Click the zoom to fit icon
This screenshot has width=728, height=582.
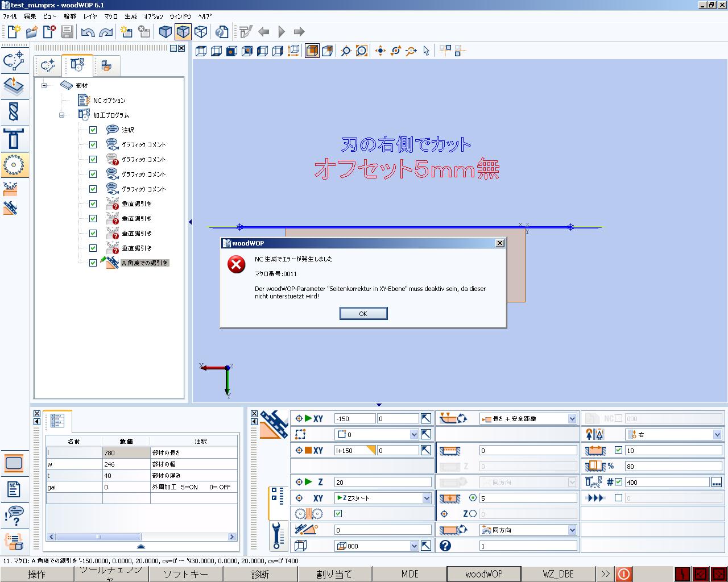362,51
